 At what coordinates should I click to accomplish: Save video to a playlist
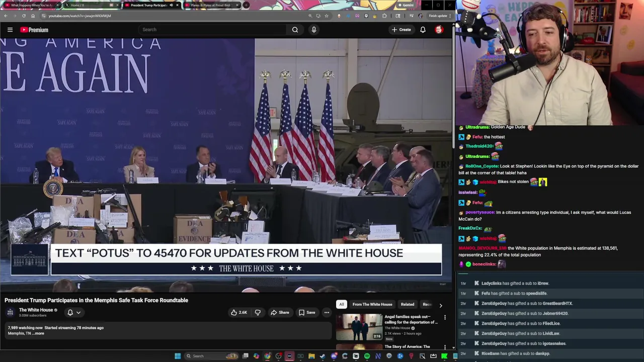tap(307, 312)
